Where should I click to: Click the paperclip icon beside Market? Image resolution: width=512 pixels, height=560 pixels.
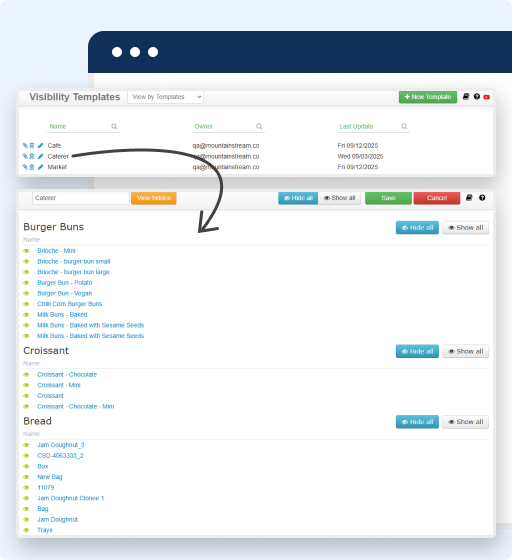tap(25, 167)
